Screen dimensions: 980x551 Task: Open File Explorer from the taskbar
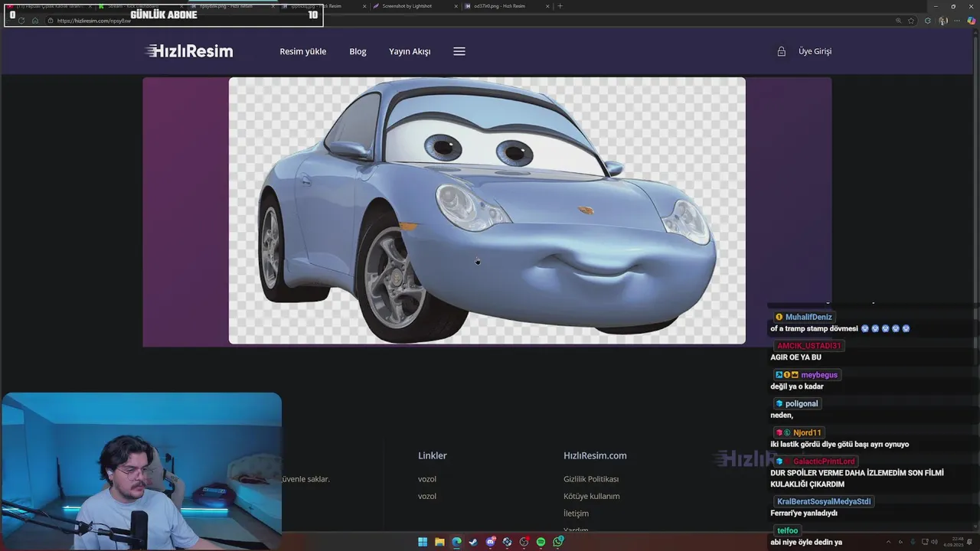point(439,542)
